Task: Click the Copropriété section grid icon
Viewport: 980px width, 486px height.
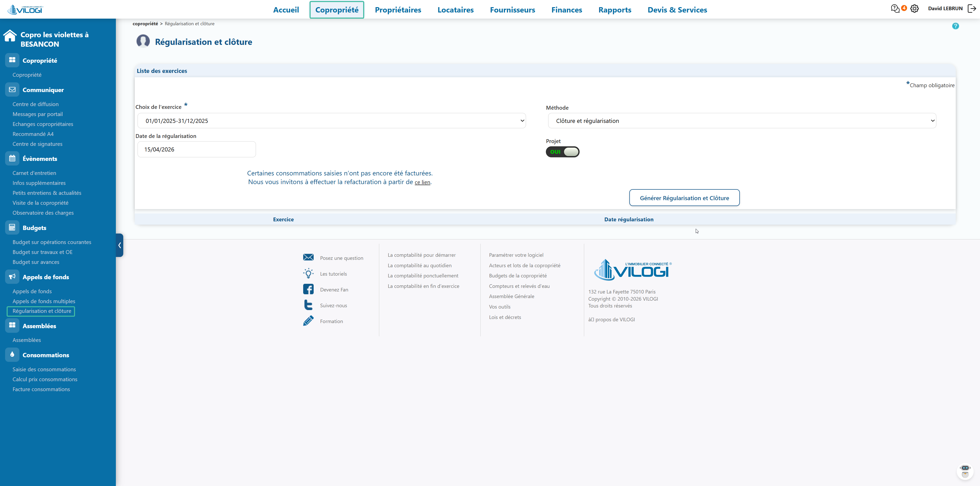Action: coord(12,60)
